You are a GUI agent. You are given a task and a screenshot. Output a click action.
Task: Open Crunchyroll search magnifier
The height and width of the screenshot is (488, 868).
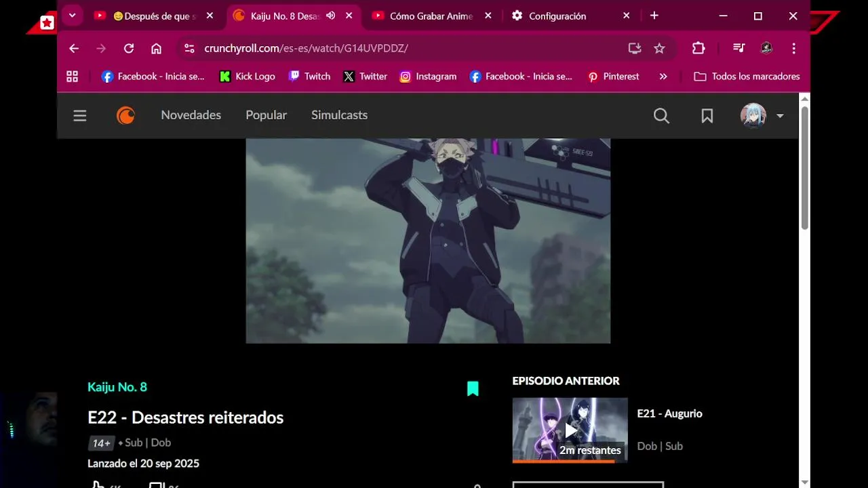[661, 116]
